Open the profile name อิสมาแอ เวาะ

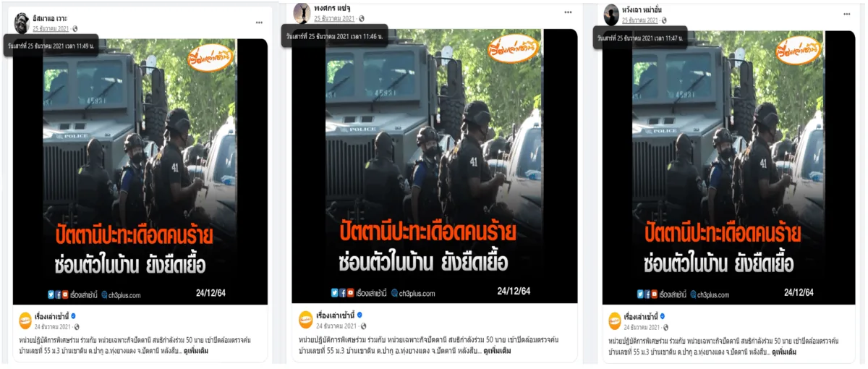click(x=51, y=17)
